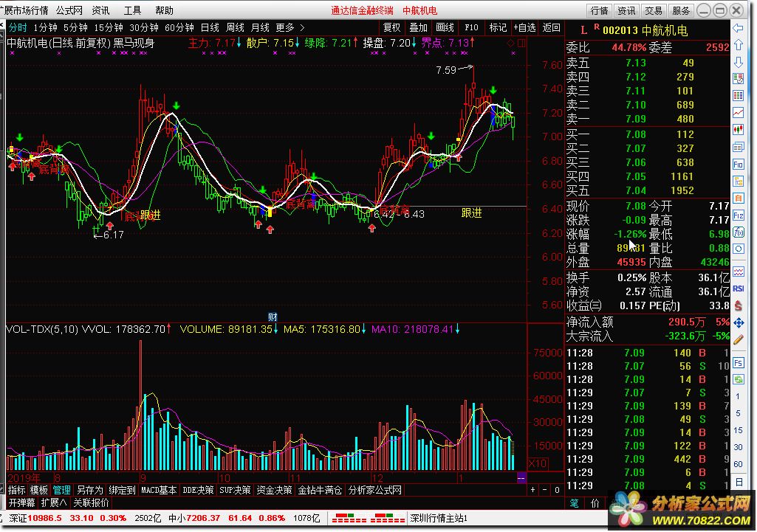
Task: Select the MACD基本 template tab
Action: click(158, 490)
